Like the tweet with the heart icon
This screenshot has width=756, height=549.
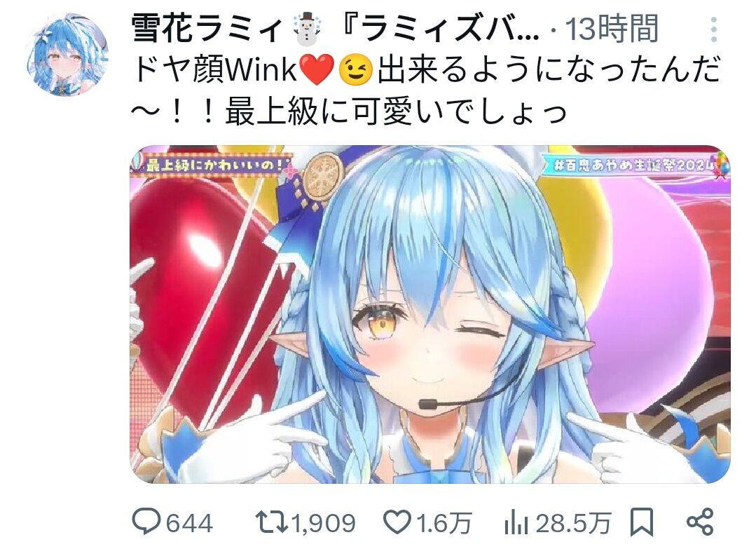397,522
